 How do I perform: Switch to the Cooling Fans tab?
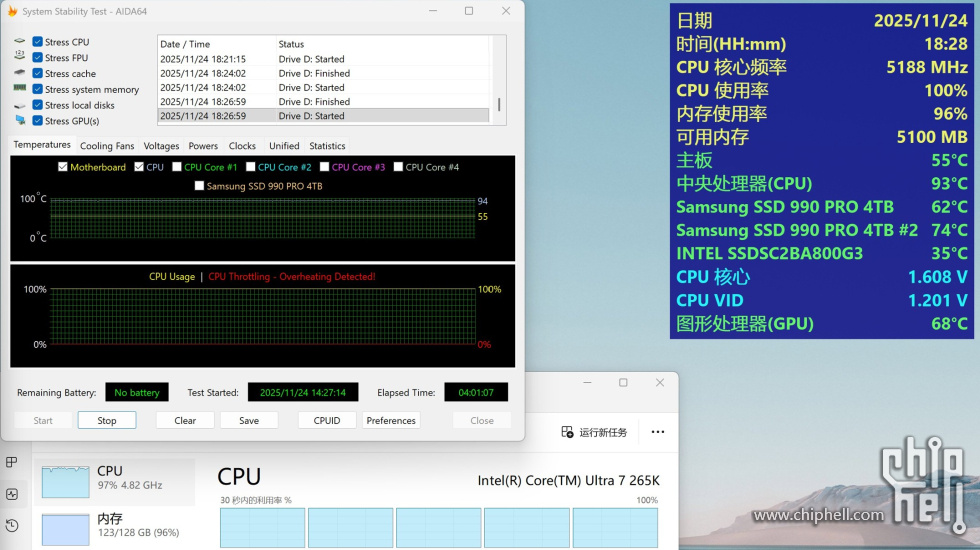107,146
